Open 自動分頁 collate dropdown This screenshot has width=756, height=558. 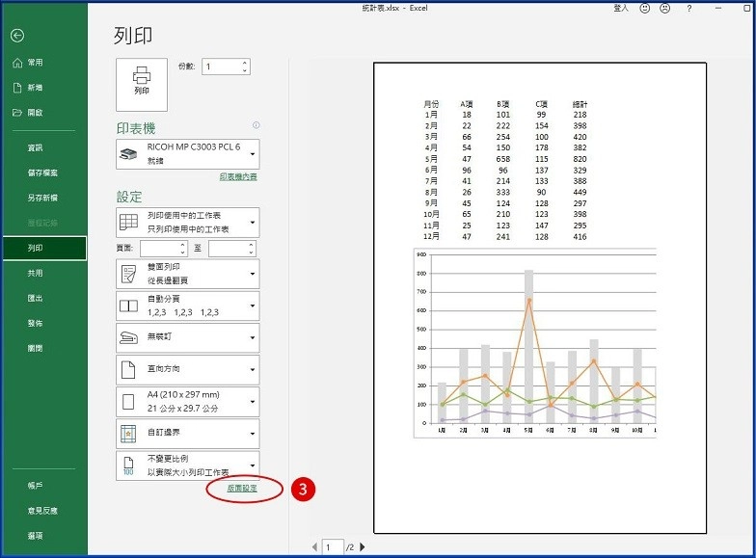[x=187, y=306]
